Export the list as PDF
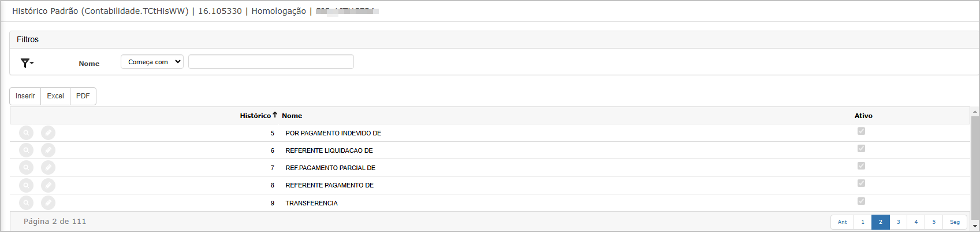The width and height of the screenshot is (980, 232). coord(83,96)
